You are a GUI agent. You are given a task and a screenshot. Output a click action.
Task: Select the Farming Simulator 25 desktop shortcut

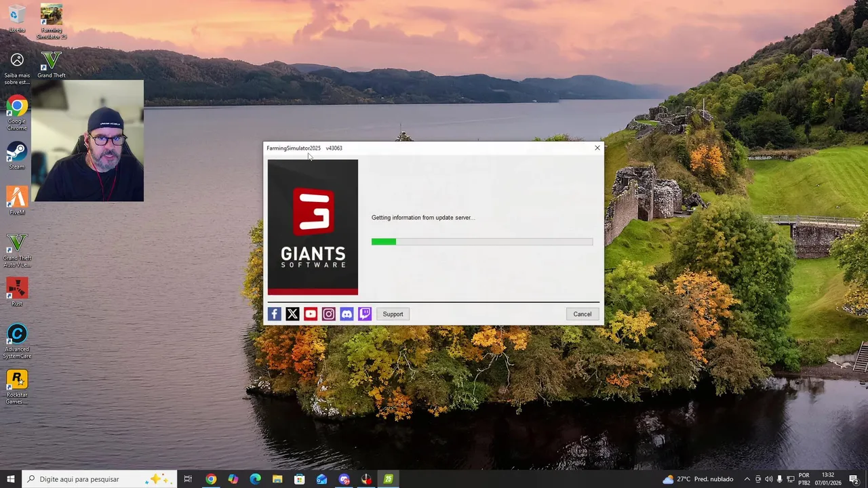tap(52, 22)
